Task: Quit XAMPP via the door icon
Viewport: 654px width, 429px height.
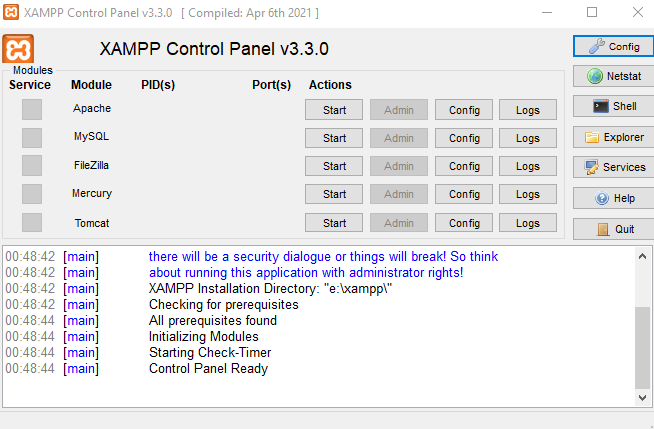Action: (614, 229)
